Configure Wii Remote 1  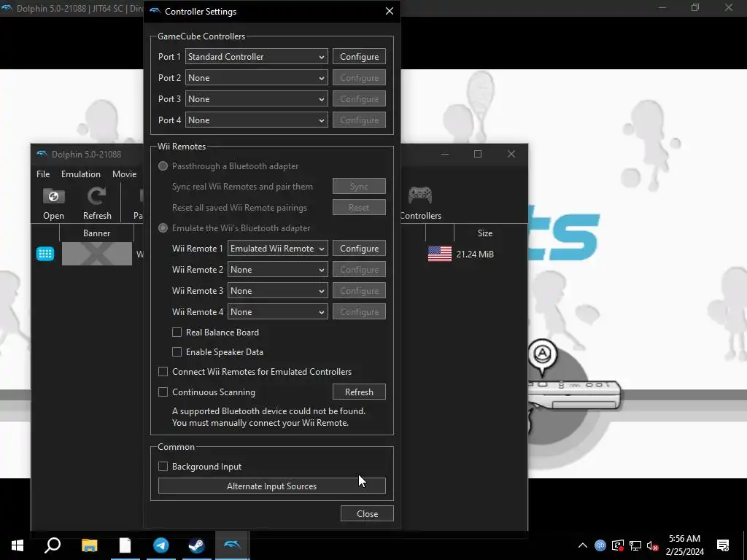pyautogui.click(x=359, y=249)
